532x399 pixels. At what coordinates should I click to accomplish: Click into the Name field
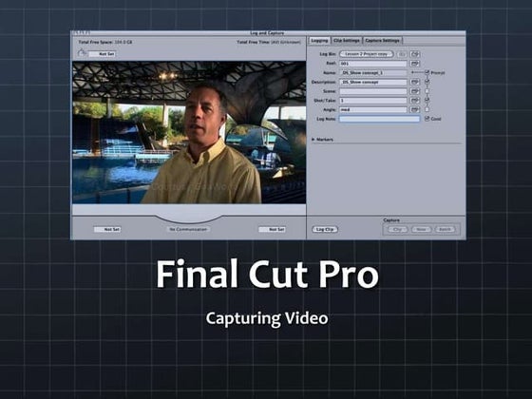click(372, 72)
